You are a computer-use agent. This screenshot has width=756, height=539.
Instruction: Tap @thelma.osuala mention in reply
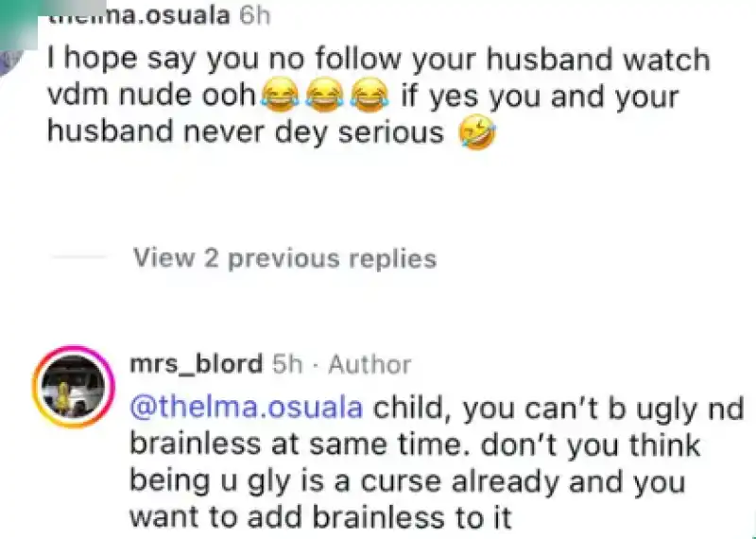pyautogui.click(x=246, y=409)
